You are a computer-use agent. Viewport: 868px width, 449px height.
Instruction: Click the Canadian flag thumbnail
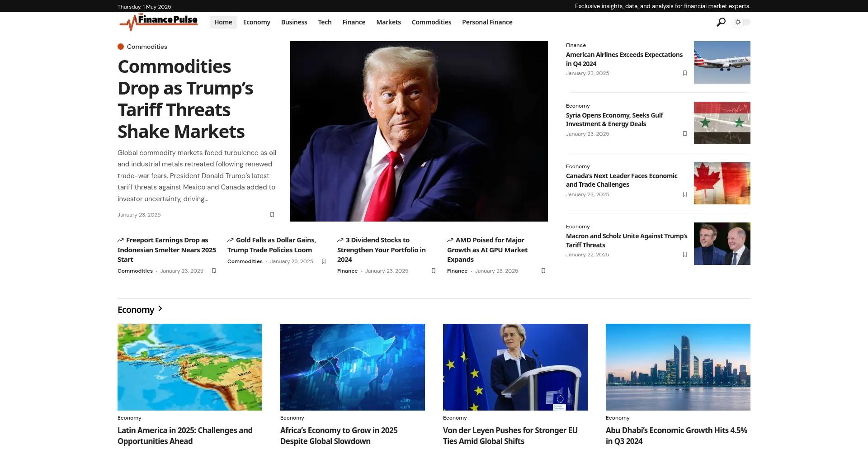(x=722, y=184)
